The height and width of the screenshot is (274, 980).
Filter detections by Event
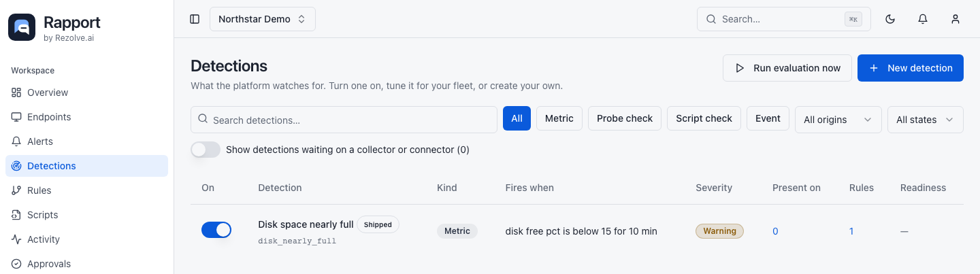(x=768, y=118)
